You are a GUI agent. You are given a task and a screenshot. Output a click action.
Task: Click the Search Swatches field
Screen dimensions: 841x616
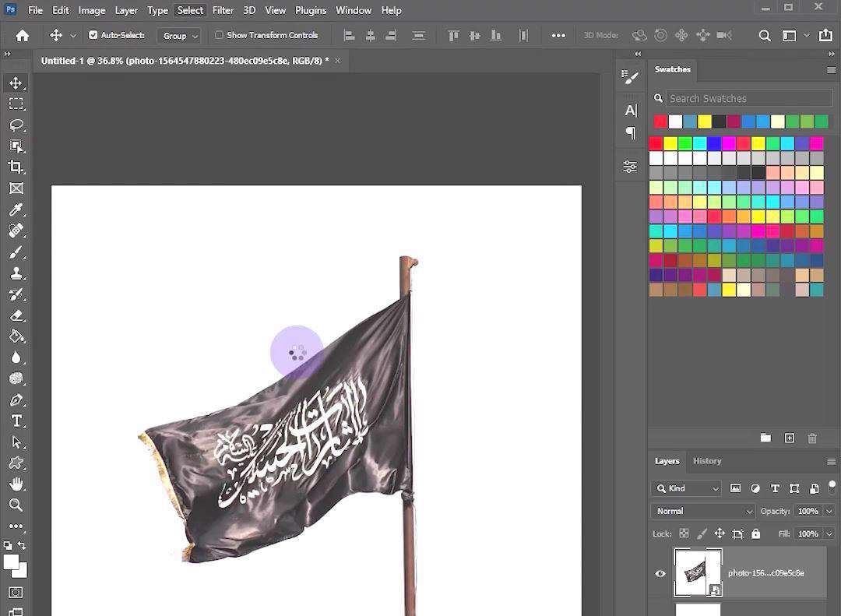coord(748,98)
